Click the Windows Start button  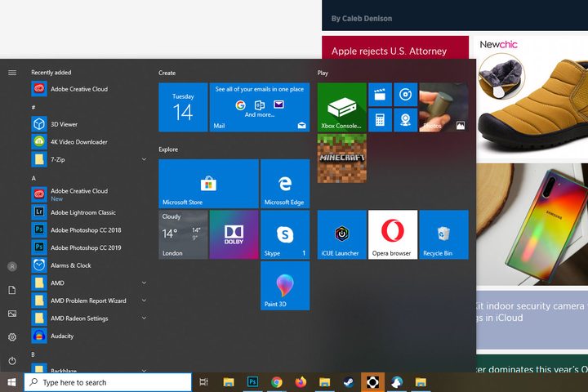click(x=11, y=382)
